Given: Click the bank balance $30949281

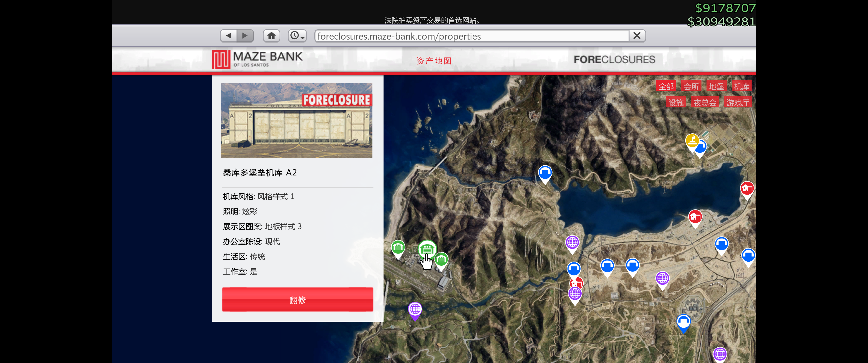Looking at the screenshot, I should click(721, 21).
